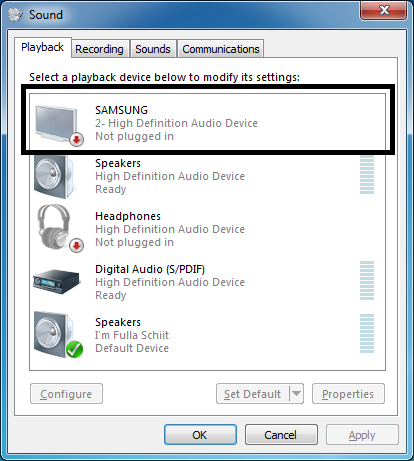Open the Sounds tab
The width and height of the screenshot is (414, 461).
tap(153, 49)
